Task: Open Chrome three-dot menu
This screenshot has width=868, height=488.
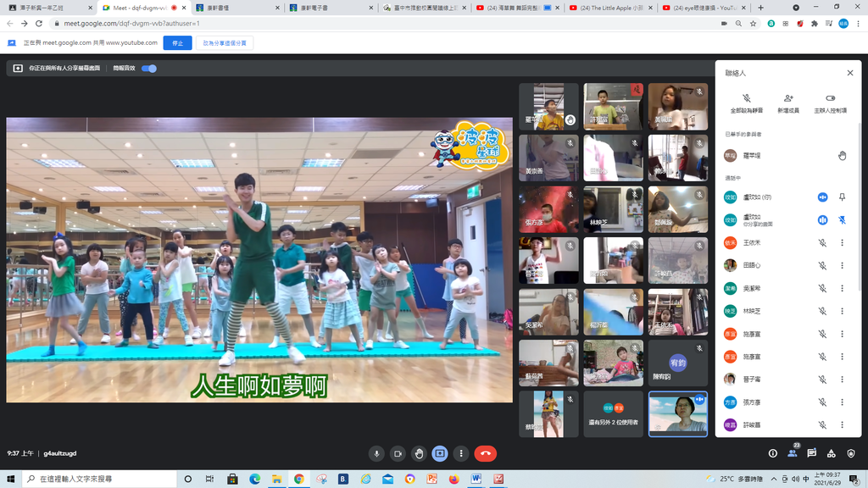Action: pyautogui.click(x=858, y=24)
